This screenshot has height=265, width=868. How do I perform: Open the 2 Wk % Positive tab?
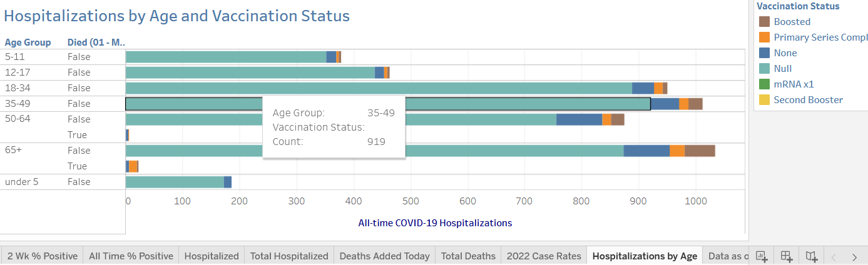coord(43,256)
